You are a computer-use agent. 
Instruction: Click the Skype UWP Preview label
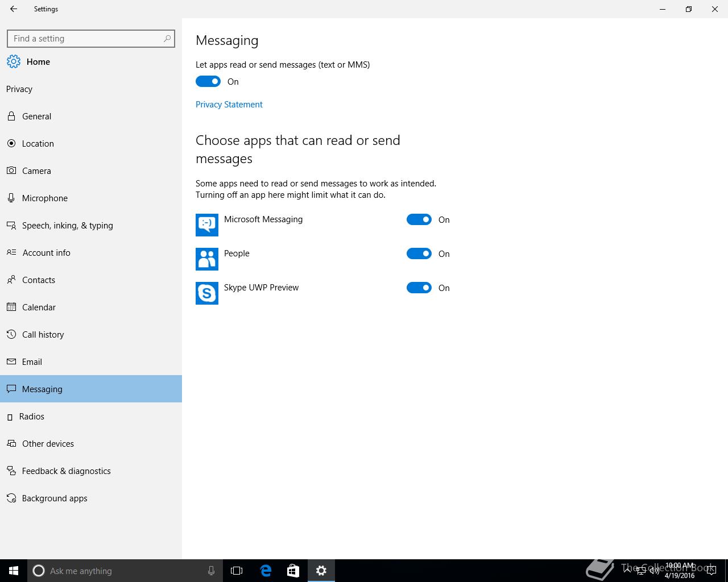point(261,288)
